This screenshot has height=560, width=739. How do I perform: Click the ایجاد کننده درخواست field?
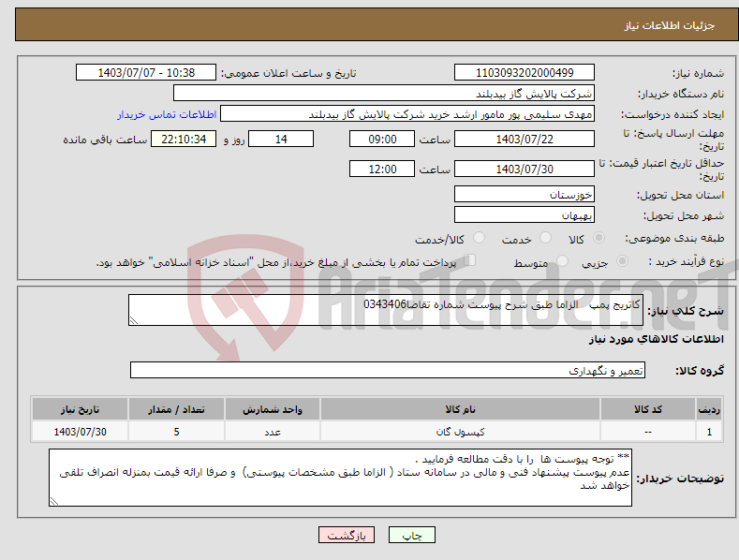pyautogui.click(x=407, y=113)
